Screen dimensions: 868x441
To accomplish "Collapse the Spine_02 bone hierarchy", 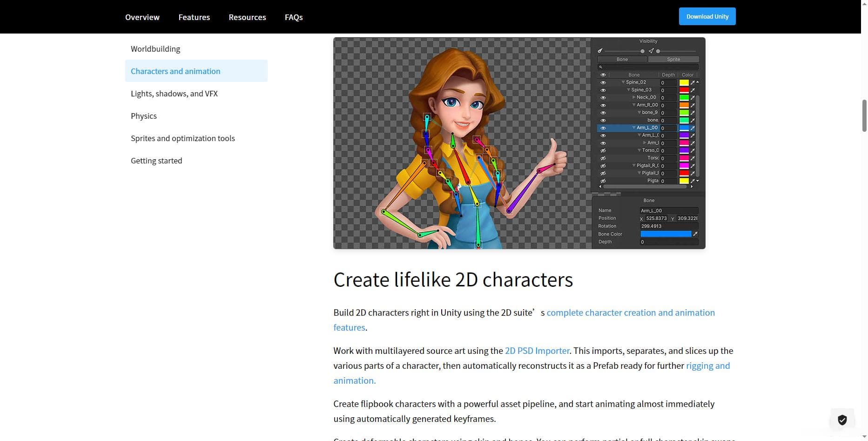I will tap(623, 82).
